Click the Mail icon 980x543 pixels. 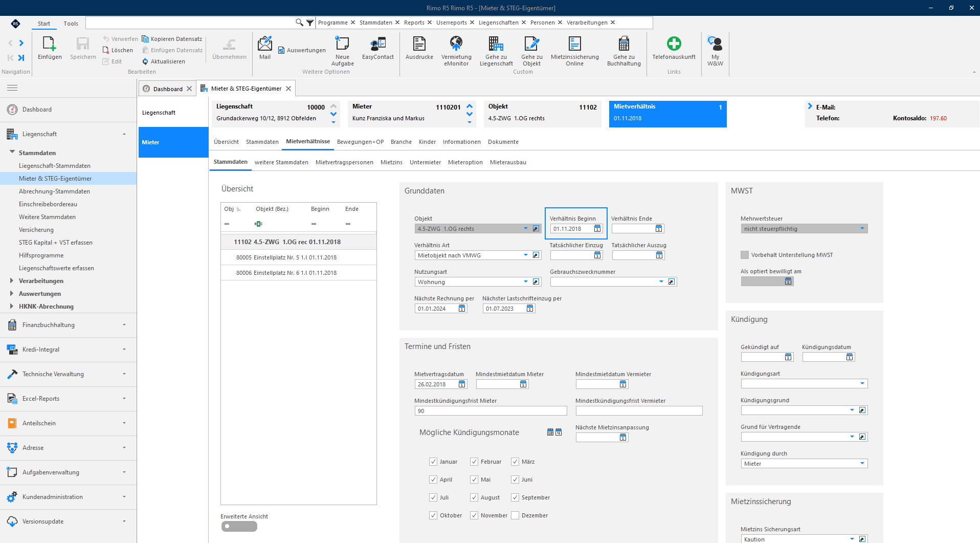265,44
